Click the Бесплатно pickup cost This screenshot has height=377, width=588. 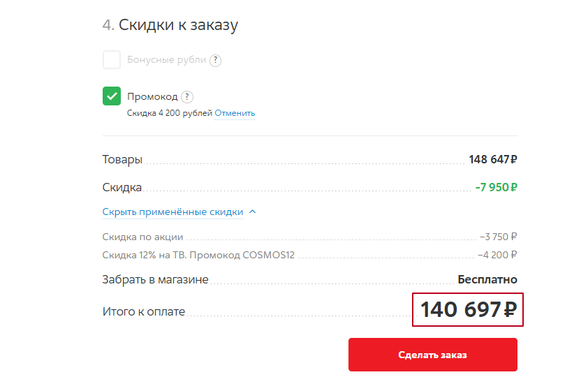click(x=487, y=279)
